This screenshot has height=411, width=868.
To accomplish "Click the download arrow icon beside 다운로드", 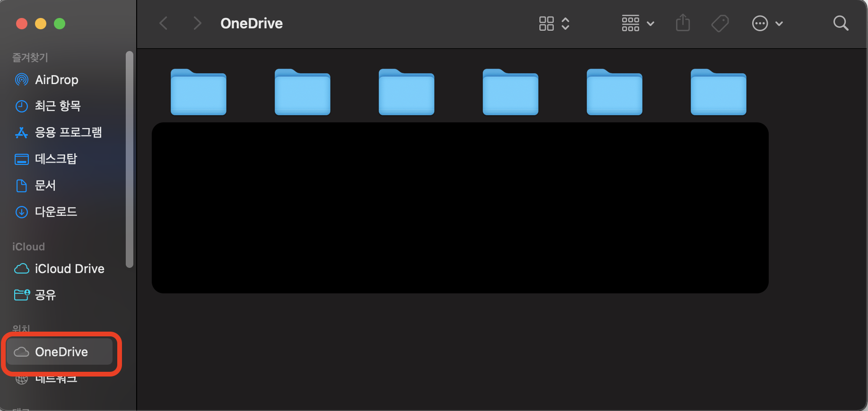I will [22, 212].
